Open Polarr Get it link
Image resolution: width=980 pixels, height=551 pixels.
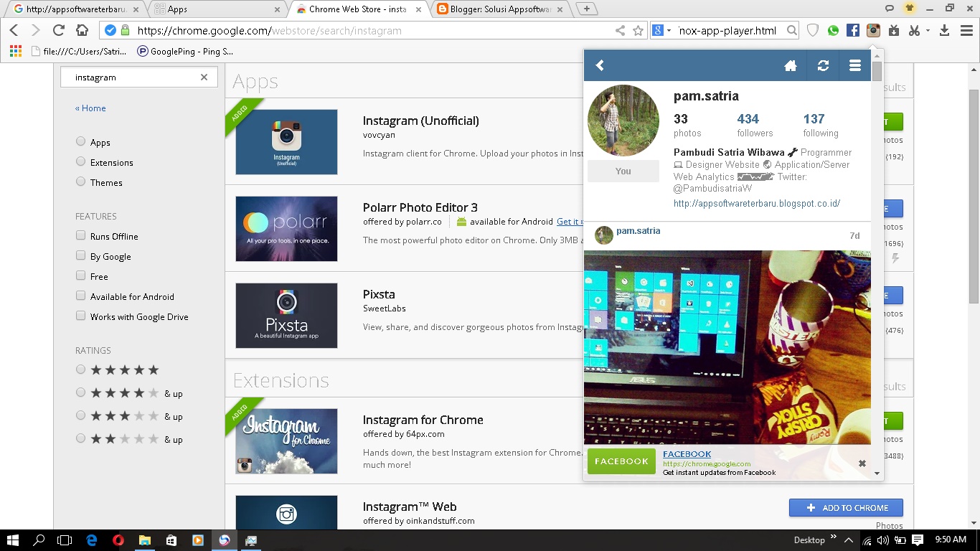(x=570, y=222)
